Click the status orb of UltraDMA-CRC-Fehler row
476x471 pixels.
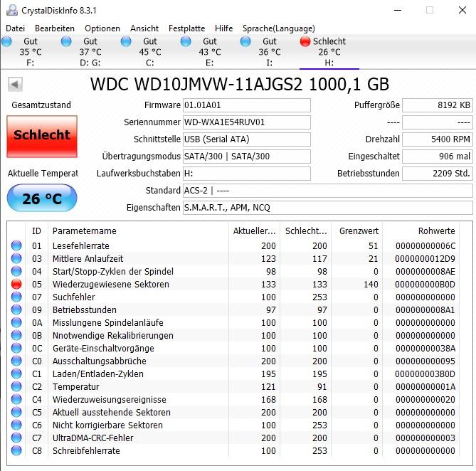(x=16, y=438)
